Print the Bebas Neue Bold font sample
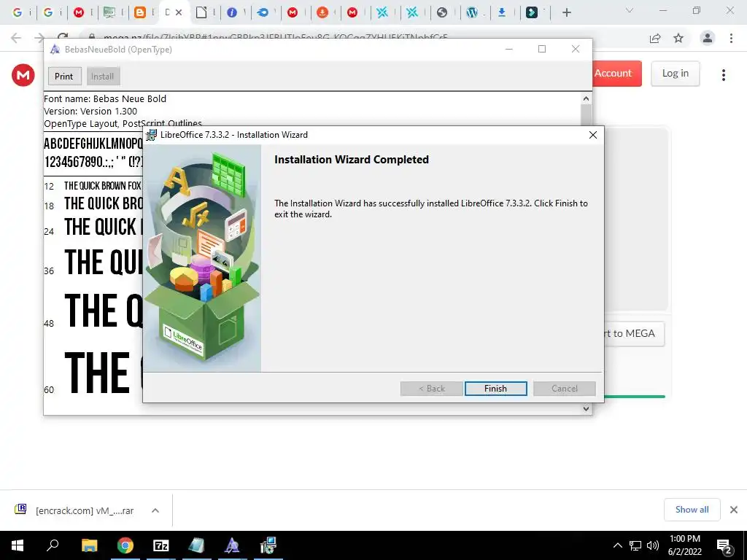This screenshot has height=560, width=747. click(x=64, y=76)
